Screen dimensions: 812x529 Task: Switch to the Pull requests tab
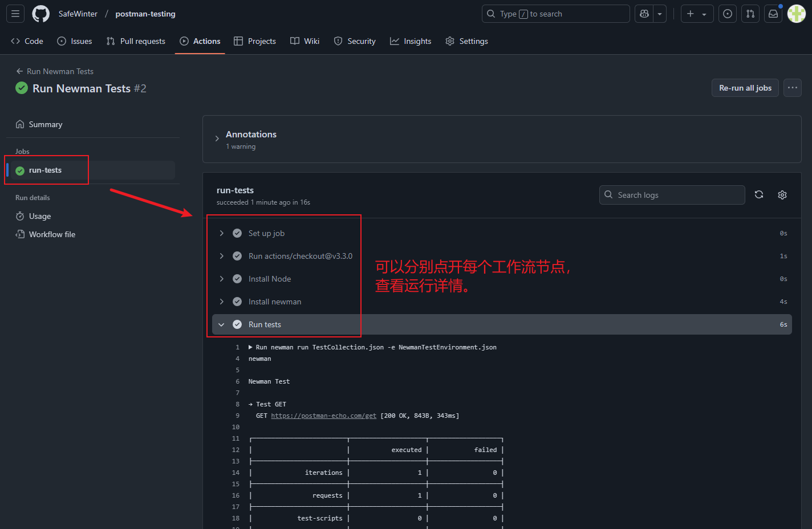tap(136, 41)
